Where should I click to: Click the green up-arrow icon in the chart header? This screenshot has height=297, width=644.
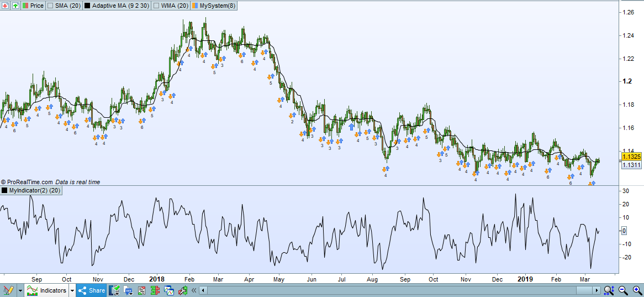pos(15,6)
